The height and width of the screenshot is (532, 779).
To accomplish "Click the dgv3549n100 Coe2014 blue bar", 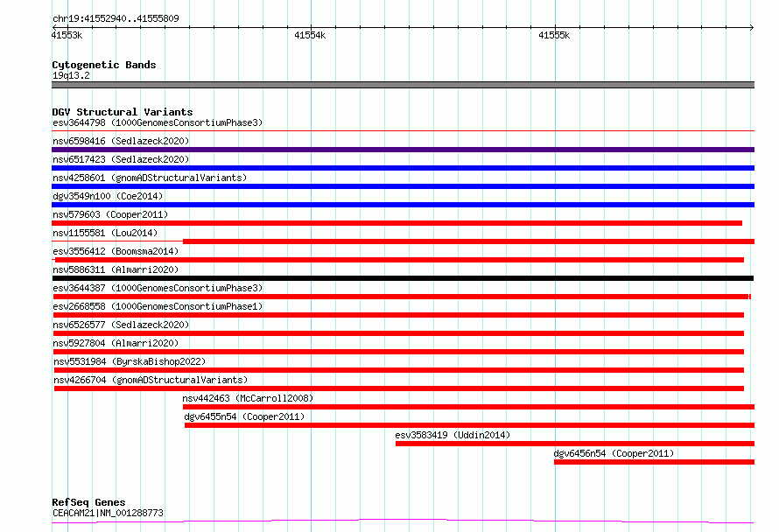I will pyautogui.click(x=403, y=205).
